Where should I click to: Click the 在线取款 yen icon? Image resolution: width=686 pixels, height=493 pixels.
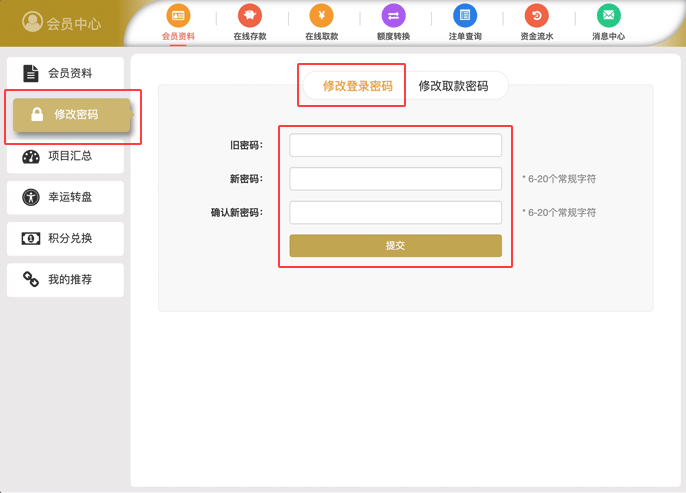pyautogui.click(x=321, y=16)
